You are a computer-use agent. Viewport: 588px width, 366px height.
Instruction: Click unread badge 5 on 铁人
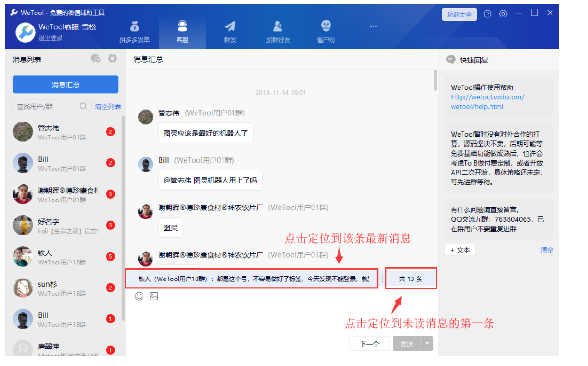[110, 257]
